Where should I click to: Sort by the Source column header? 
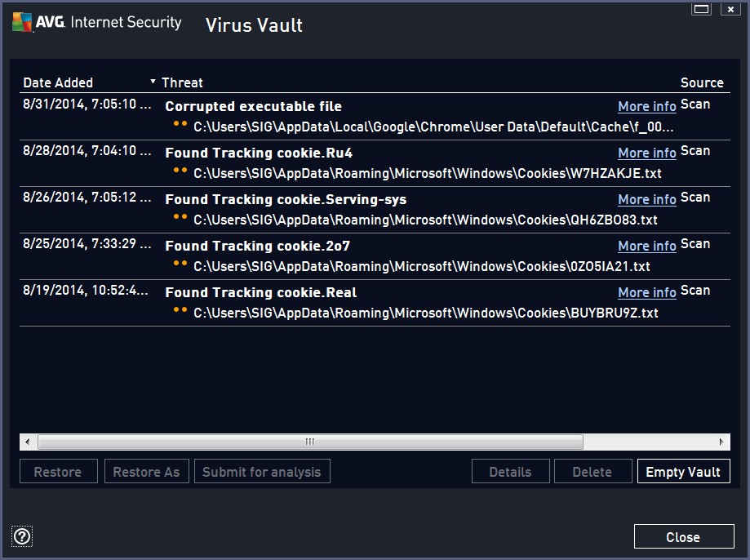702,82
